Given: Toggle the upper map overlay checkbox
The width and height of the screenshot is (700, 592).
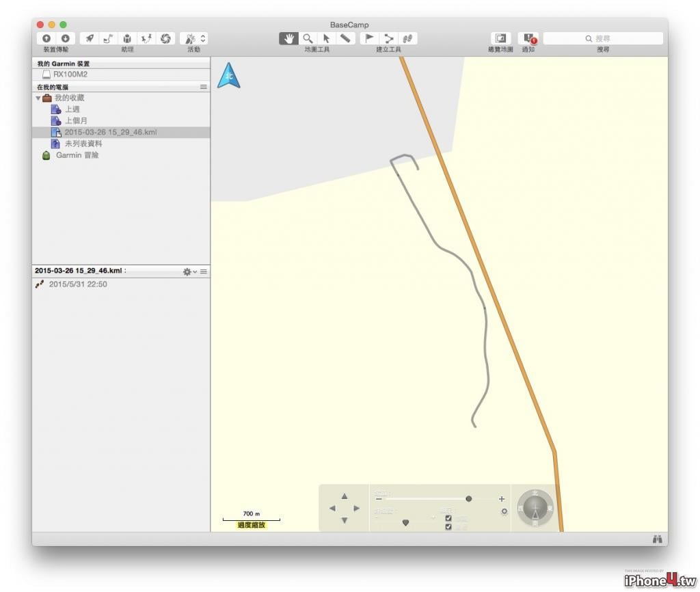Looking at the screenshot, I should 448,518.
